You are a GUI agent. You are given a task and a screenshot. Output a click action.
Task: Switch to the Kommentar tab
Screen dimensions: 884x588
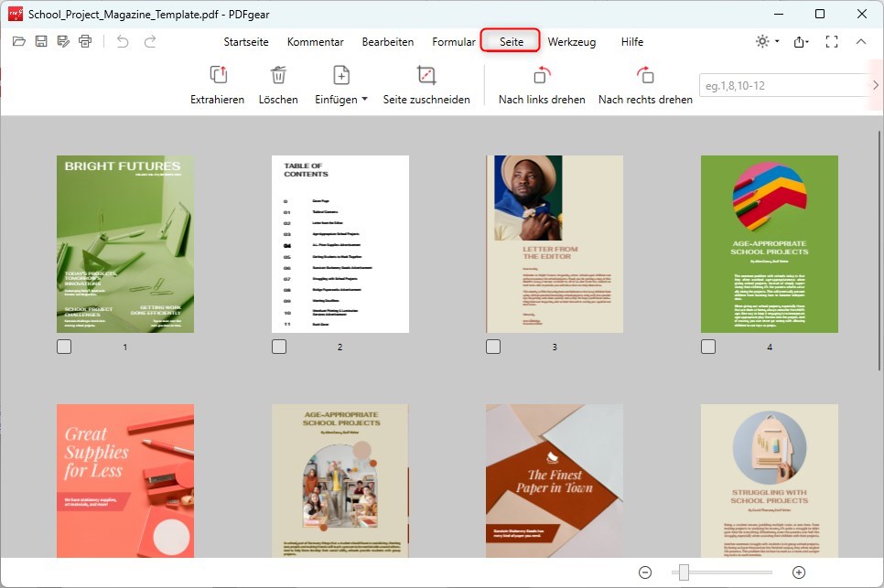(315, 42)
